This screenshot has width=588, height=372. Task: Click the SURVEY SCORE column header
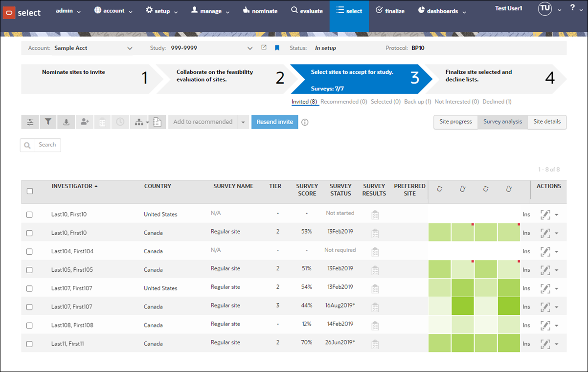coord(307,190)
